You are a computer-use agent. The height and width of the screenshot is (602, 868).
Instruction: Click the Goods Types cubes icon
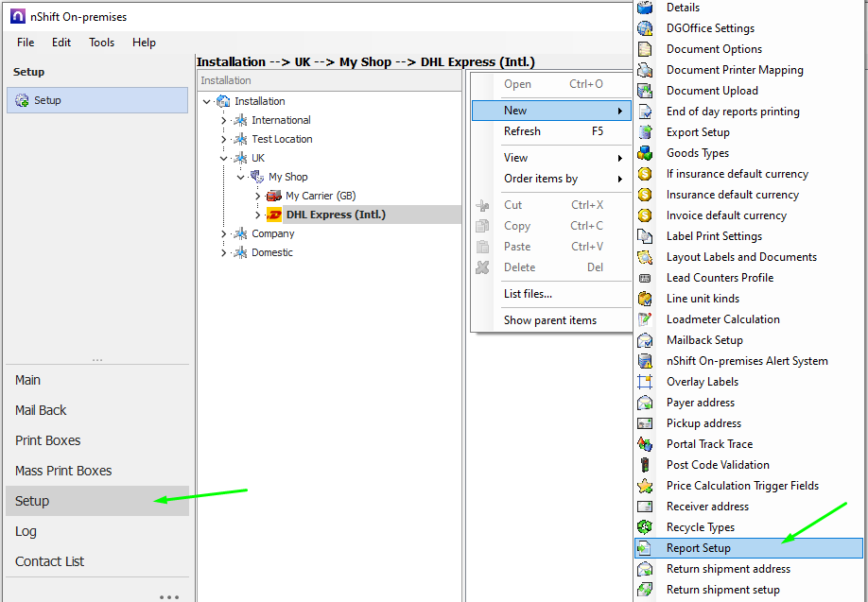(645, 153)
